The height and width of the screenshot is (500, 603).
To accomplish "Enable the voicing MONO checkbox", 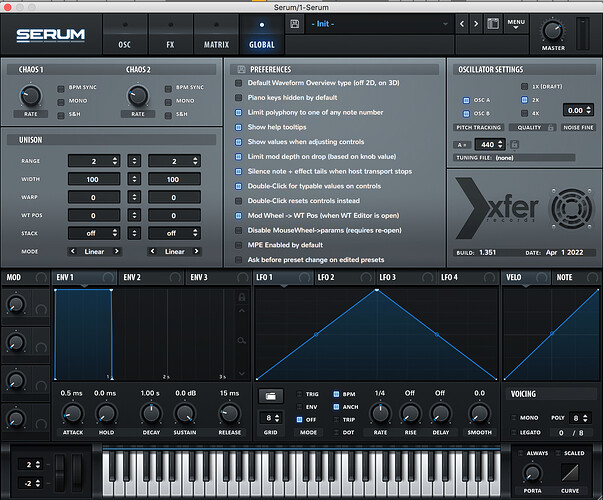I will tap(514, 418).
